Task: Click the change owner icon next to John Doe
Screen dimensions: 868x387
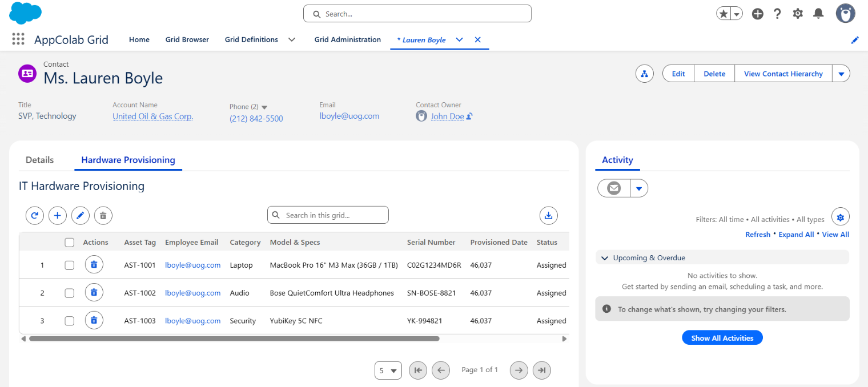Action: click(469, 116)
